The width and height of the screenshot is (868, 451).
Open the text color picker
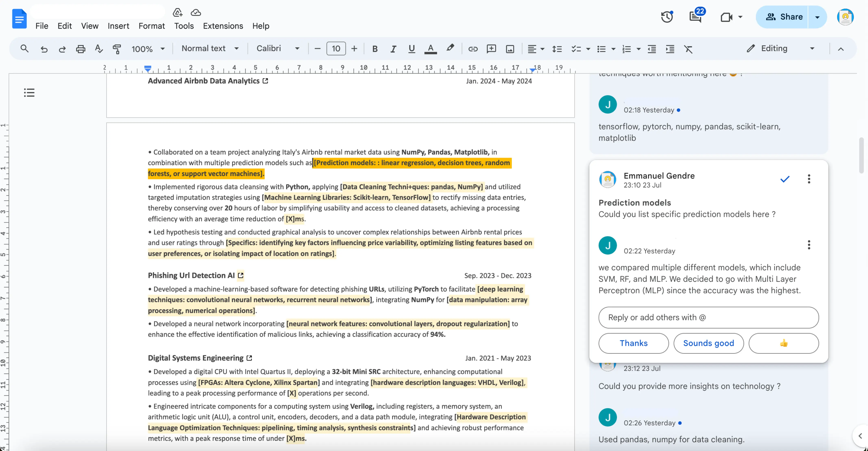(x=430, y=49)
